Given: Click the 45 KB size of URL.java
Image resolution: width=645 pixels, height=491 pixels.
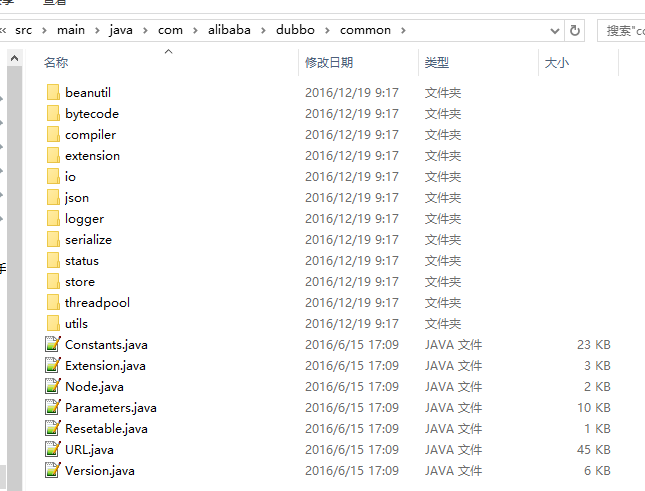Looking at the screenshot, I should 594,449.
